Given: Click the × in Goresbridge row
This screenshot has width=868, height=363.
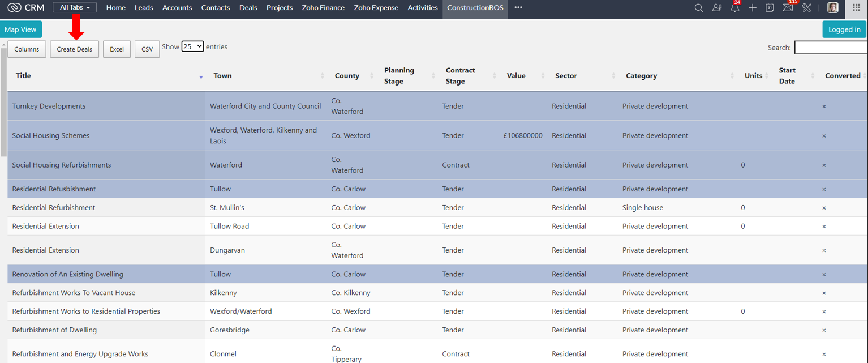Looking at the screenshot, I should (x=824, y=330).
